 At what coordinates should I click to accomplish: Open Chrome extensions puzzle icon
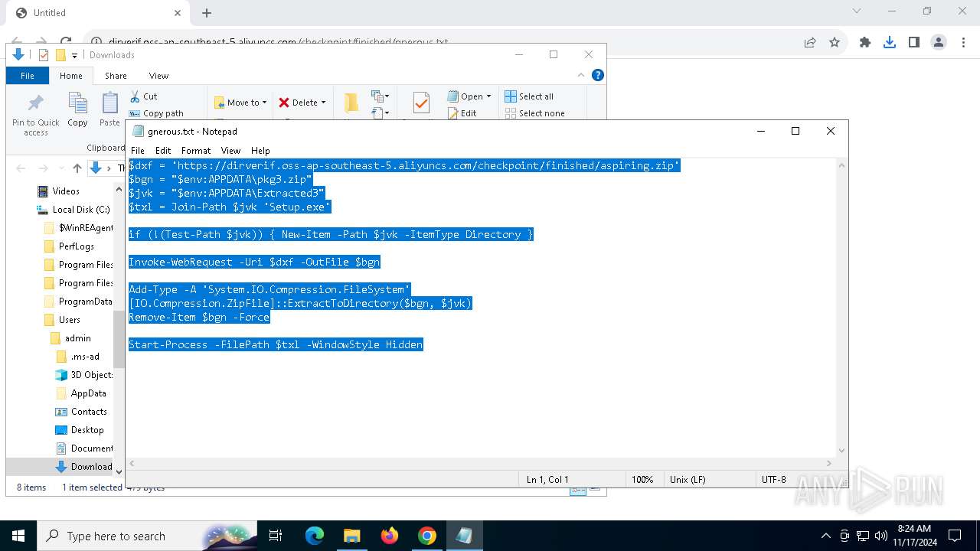pos(865,43)
